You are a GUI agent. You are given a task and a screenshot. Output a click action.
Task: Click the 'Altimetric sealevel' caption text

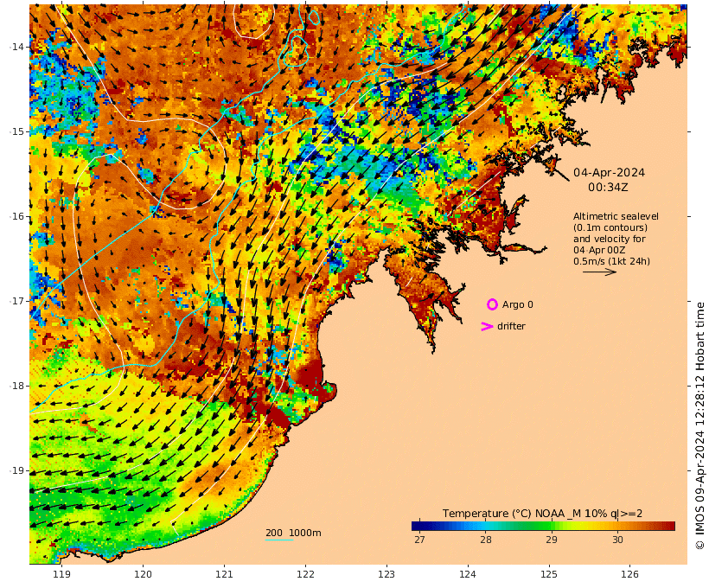[x=616, y=216]
